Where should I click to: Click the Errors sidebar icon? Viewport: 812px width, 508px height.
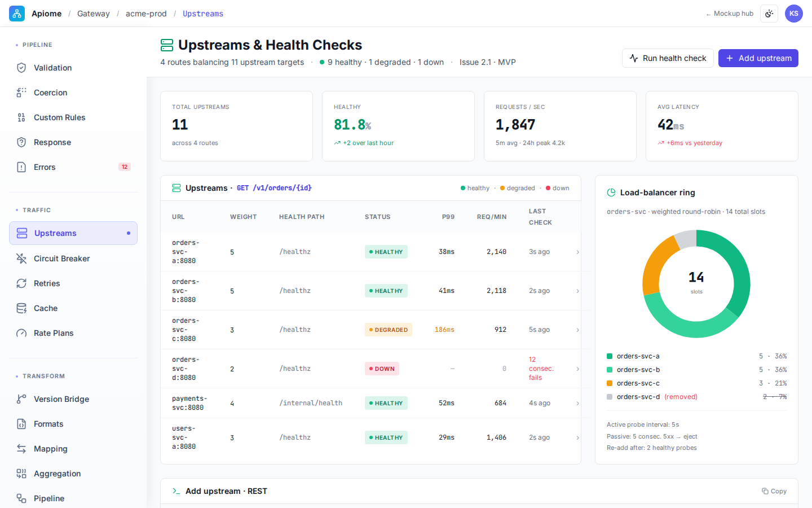21,167
